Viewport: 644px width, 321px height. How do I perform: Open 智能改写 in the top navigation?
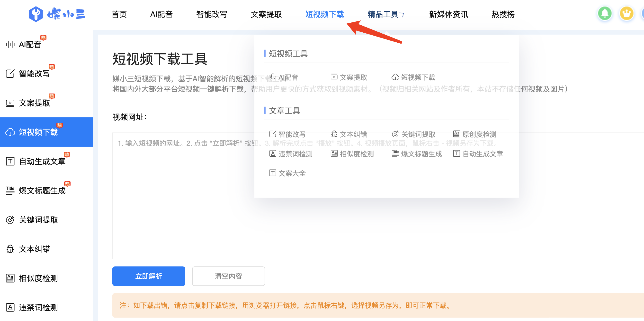tap(212, 14)
